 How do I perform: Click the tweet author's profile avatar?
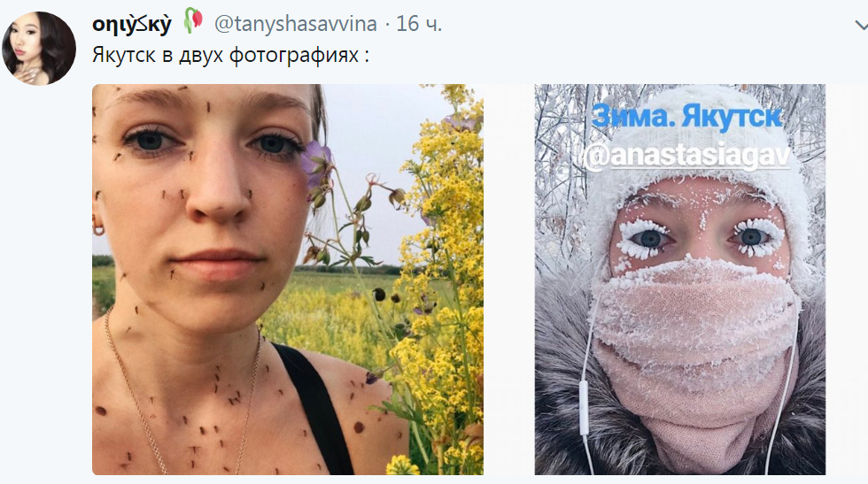pos(39,48)
